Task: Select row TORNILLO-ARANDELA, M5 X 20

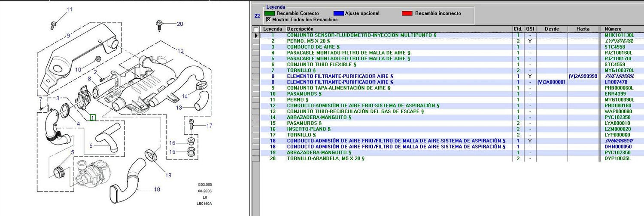Action: [x=325, y=158]
